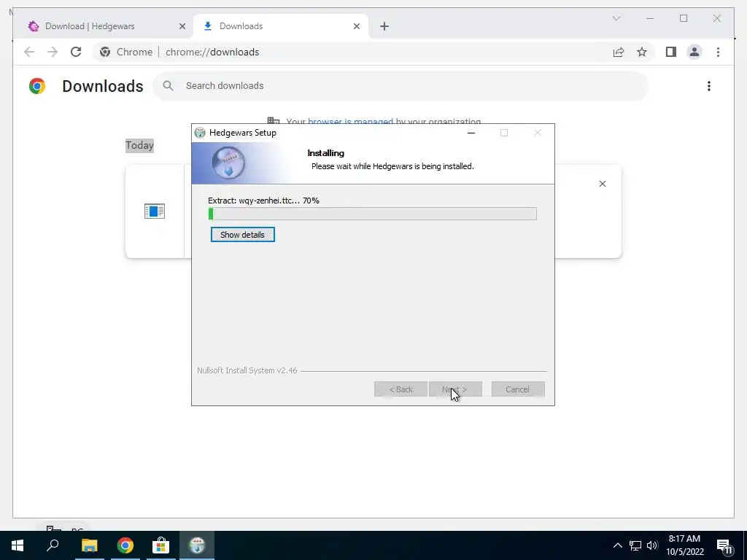Screen dimensions: 747x560
Task: Open the Downloads page more actions menu
Action: pos(709,86)
